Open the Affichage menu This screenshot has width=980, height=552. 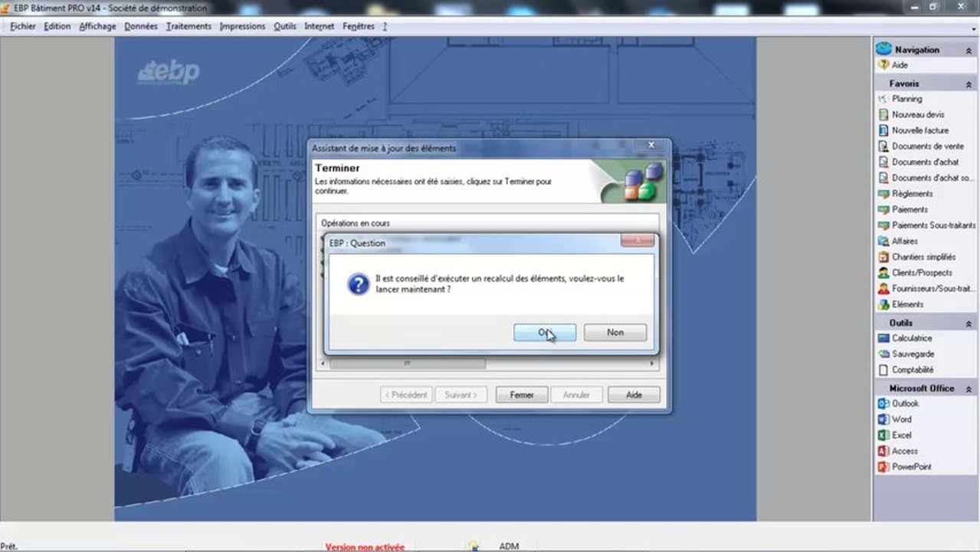(97, 26)
